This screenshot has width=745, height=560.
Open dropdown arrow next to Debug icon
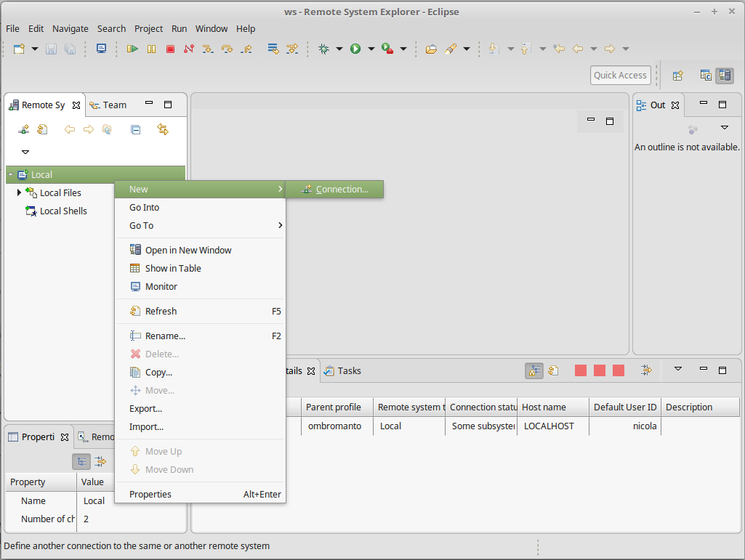click(x=339, y=49)
